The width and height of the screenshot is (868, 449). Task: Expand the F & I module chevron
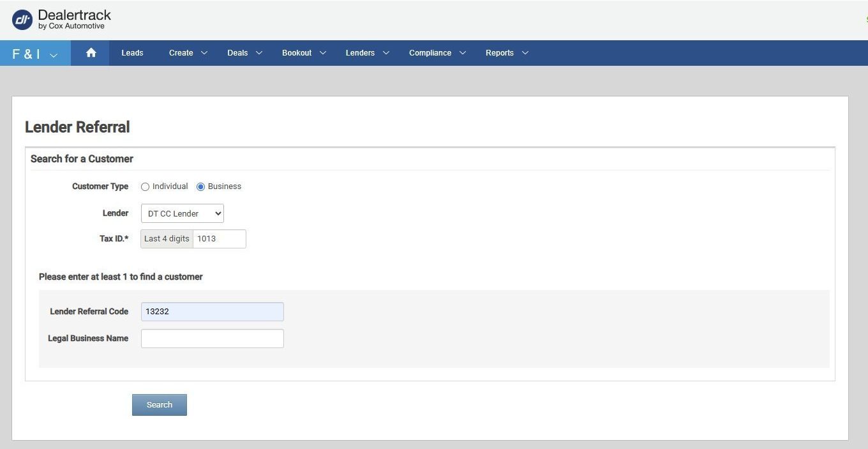tap(54, 55)
